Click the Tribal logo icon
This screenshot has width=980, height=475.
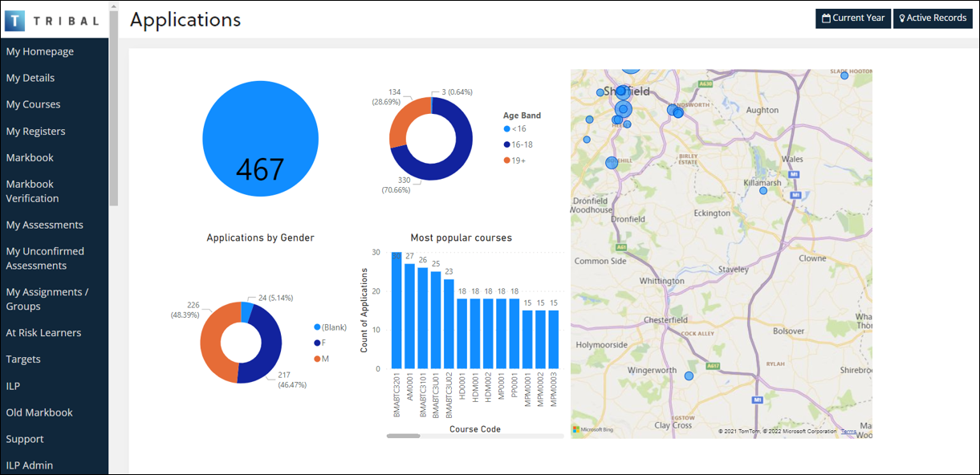coord(14,20)
